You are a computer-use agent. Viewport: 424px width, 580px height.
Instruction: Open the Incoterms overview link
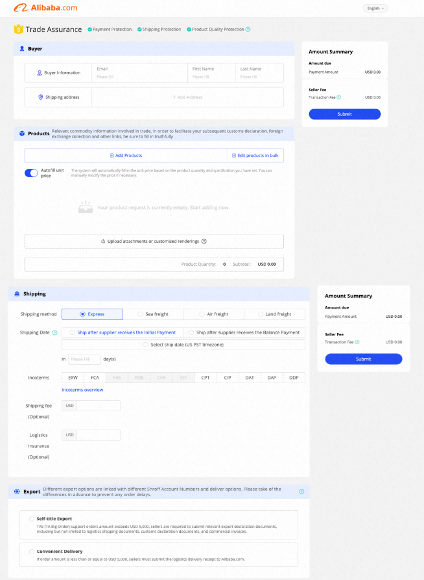tap(82, 390)
